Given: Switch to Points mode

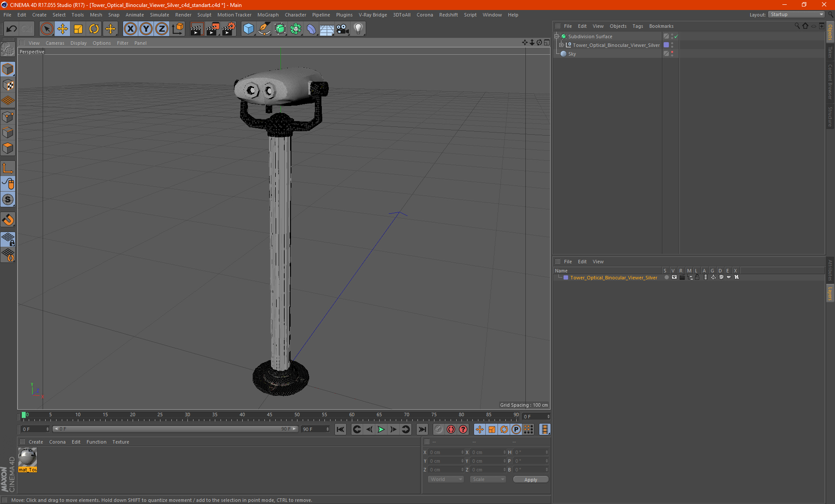Looking at the screenshot, I should (x=8, y=117).
